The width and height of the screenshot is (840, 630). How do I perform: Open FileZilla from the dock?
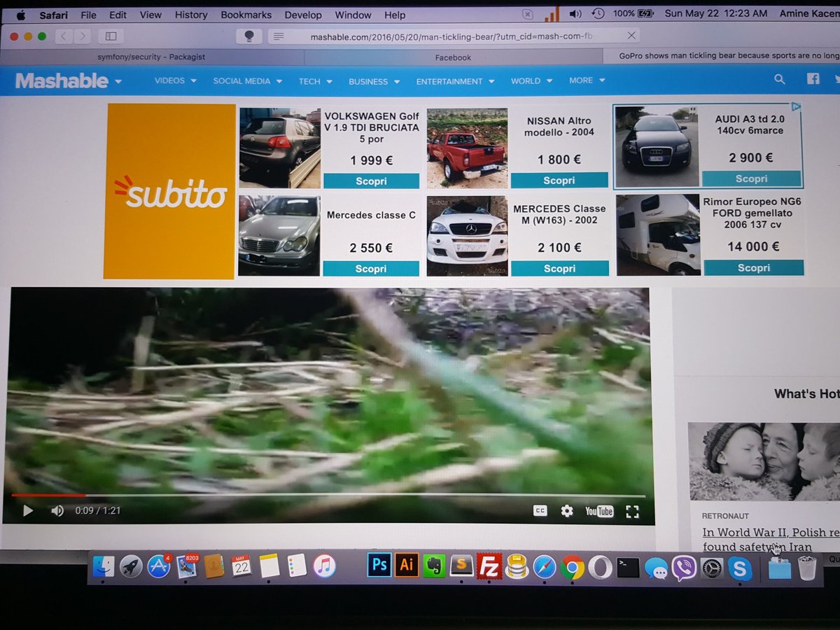(x=489, y=566)
